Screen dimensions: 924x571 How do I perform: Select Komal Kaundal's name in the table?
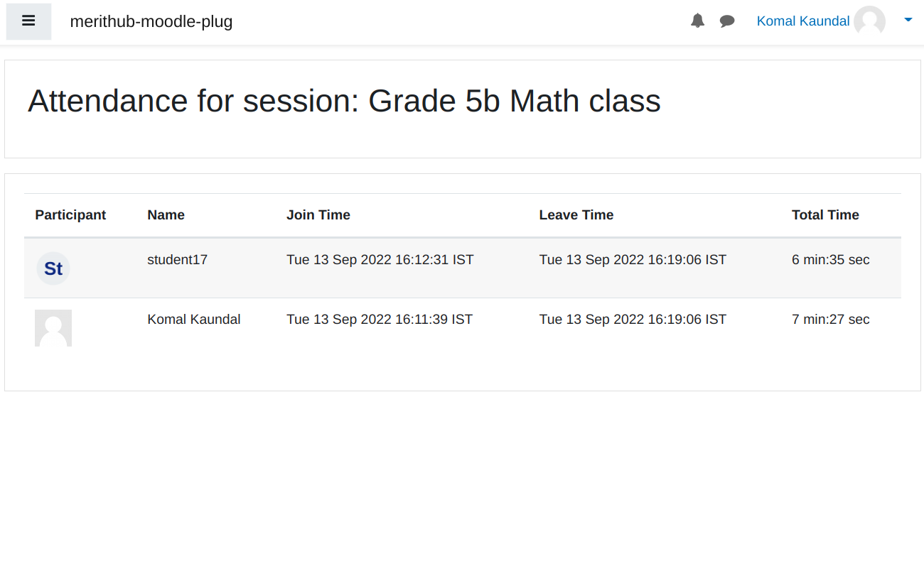(x=194, y=320)
